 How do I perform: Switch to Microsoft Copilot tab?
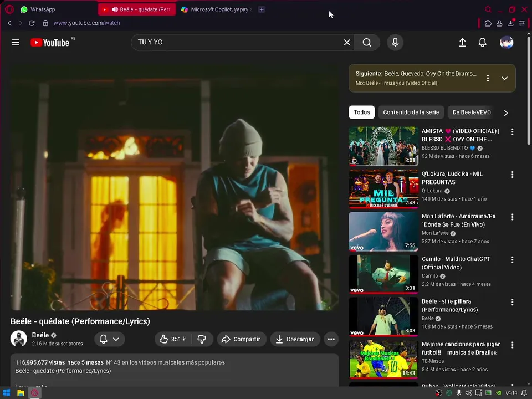(x=216, y=9)
